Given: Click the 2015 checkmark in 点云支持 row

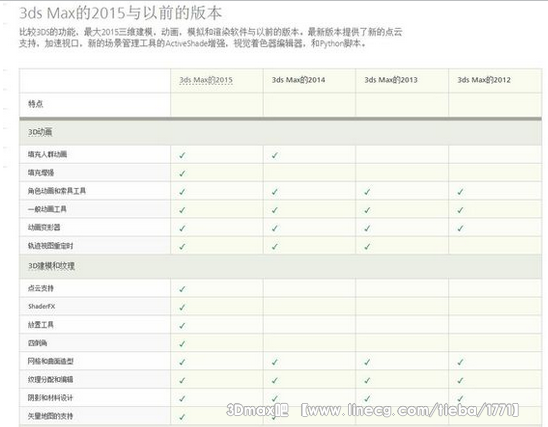Looking at the screenshot, I should pyautogui.click(x=182, y=289).
